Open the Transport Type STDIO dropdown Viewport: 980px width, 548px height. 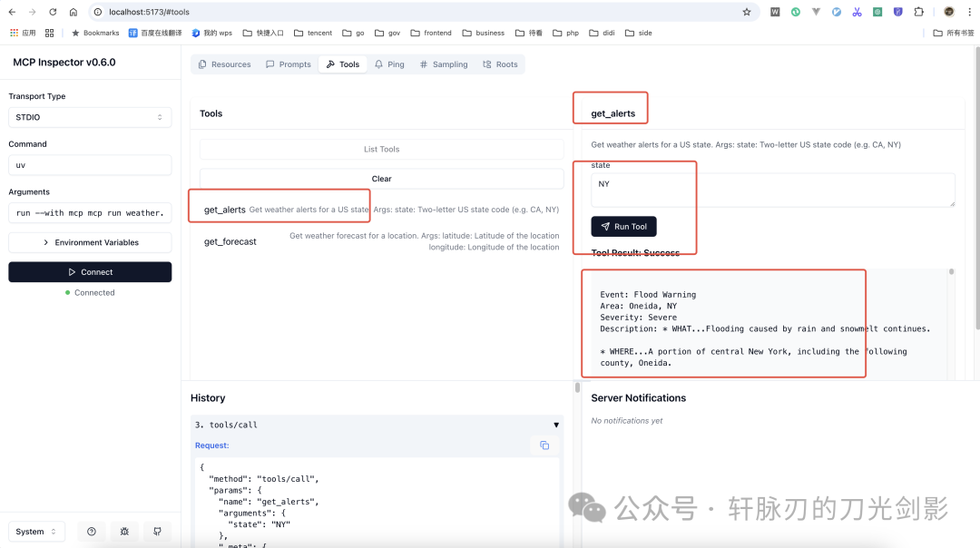click(x=90, y=117)
